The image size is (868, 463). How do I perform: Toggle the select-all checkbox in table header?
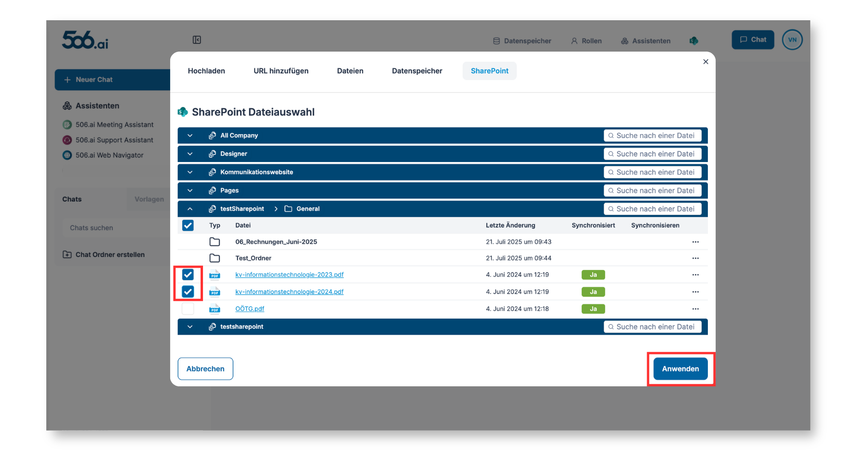click(x=188, y=225)
